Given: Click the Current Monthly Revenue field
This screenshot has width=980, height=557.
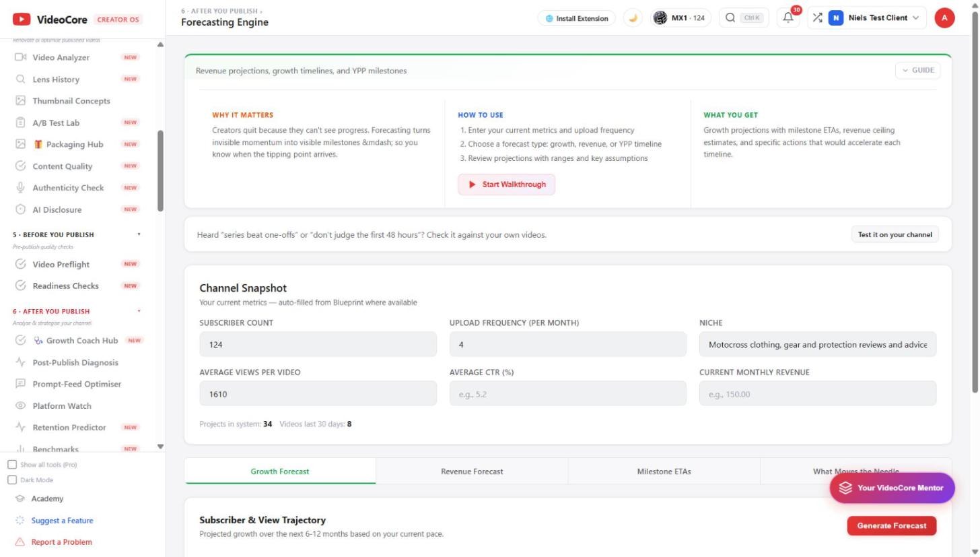Looking at the screenshot, I should [x=817, y=394].
